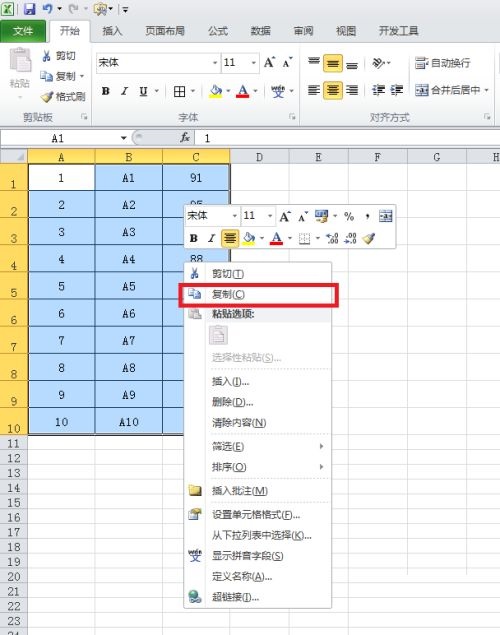Activate the Format Painter in ribbon
Image resolution: width=500 pixels, height=635 pixels.
tap(63, 96)
